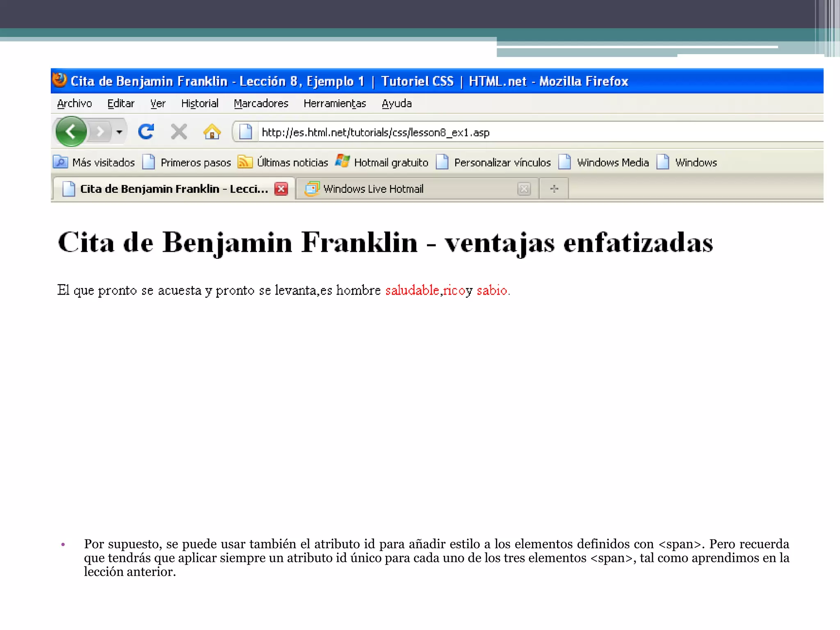This screenshot has width=840, height=630.
Task: Open the Editar menu
Action: [x=121, y=103]
